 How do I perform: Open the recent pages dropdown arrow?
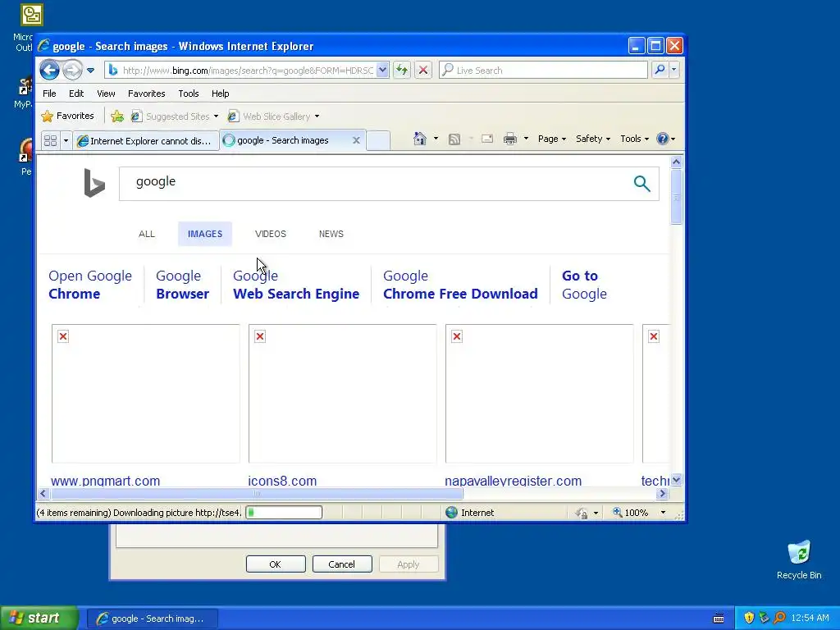90,71
